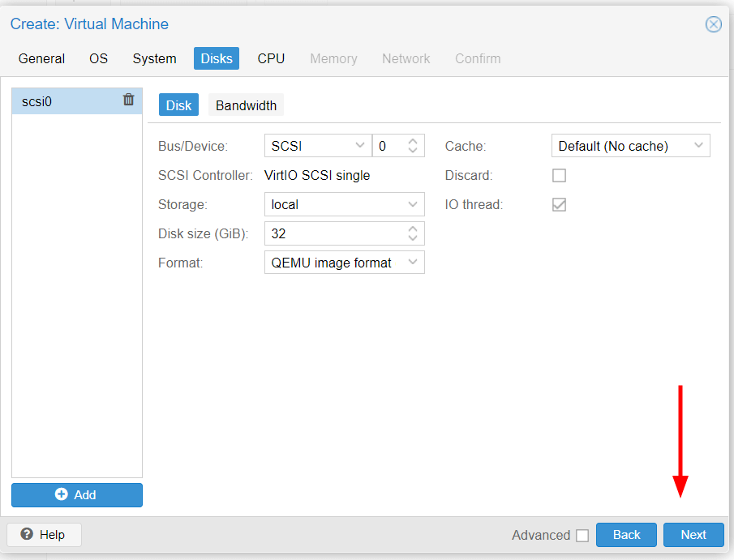Click the Add disk button

(77, 495)
